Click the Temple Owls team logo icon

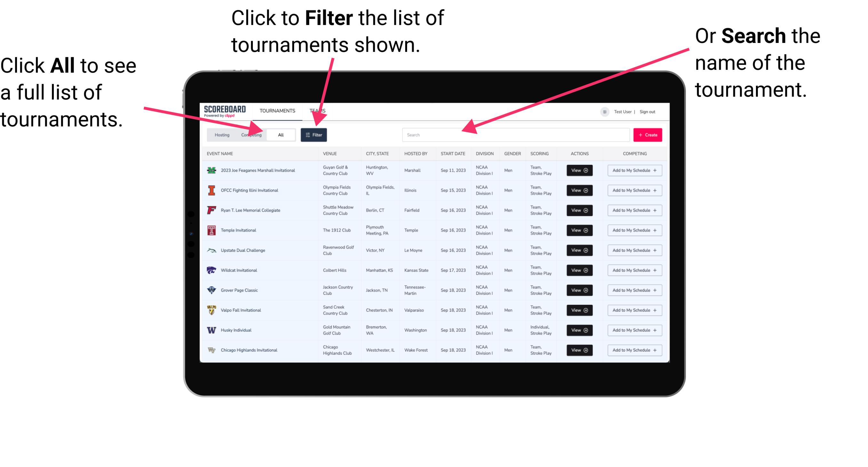(212, 230)
